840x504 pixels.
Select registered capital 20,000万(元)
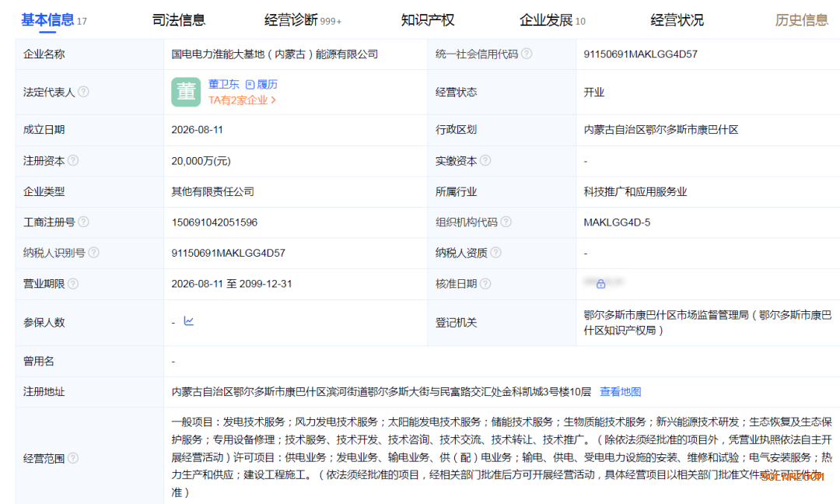[201, 161]
